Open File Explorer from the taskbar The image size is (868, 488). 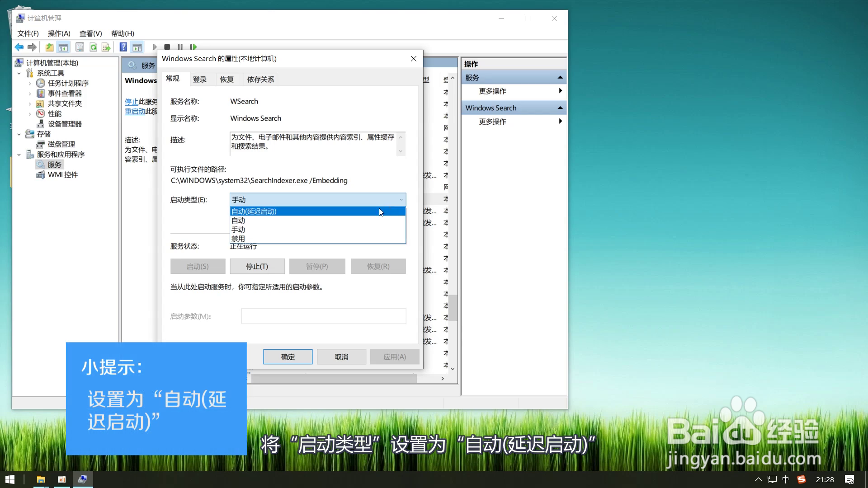tap(41, 479)
